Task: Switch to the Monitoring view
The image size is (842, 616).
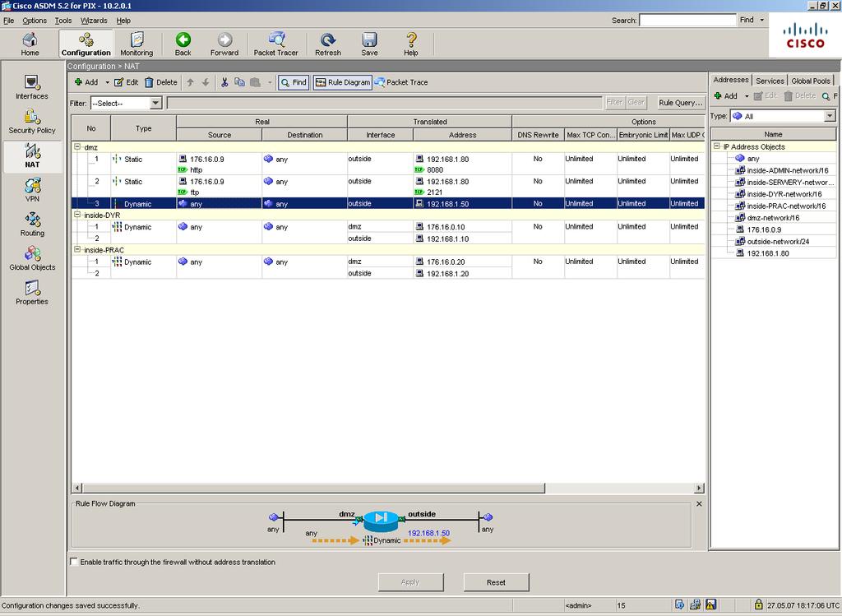Action: (x=136, y=44)
